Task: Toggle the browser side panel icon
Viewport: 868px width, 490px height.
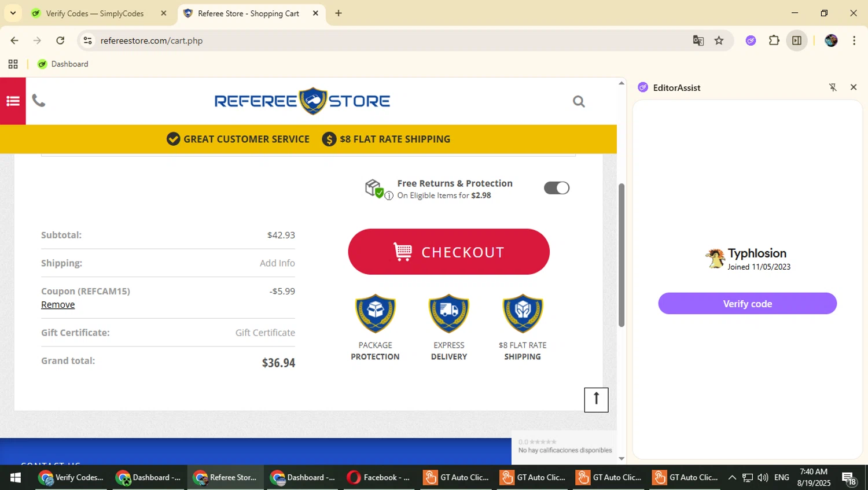Action: pos(797,40)
